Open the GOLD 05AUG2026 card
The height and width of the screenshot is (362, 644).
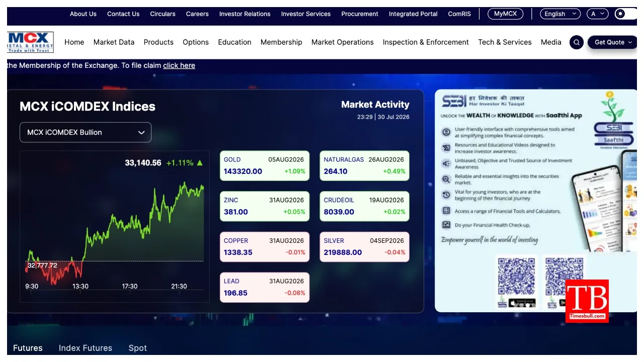click(x=265, y=165)
